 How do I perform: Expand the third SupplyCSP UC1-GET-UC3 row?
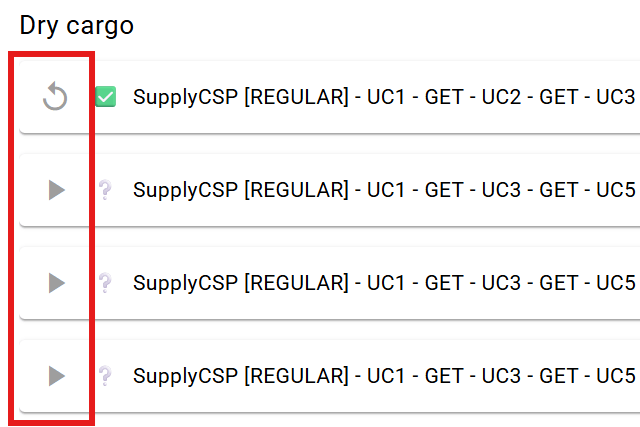point(330,283)
